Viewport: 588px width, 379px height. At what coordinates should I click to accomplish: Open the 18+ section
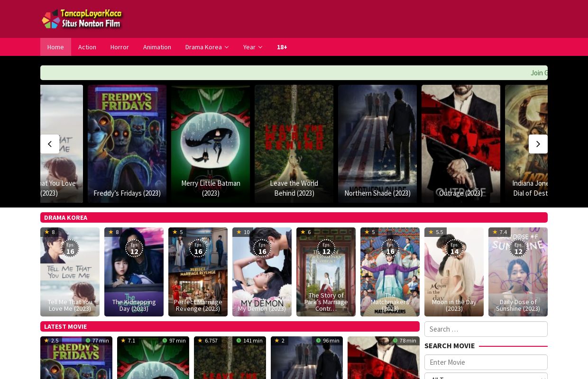(x=282, y=47)
